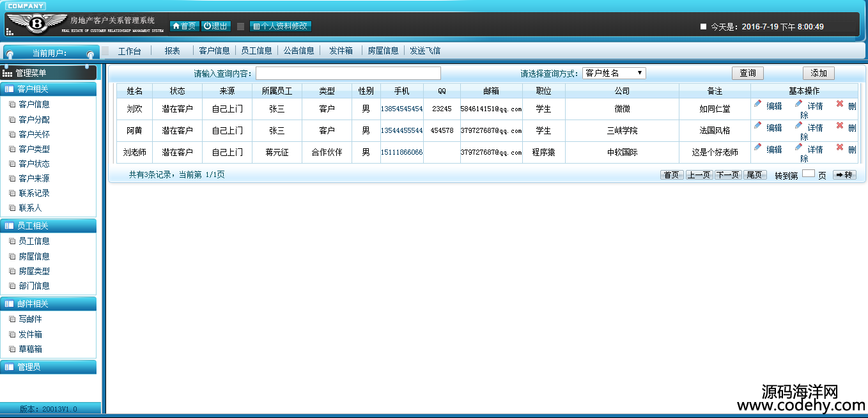
Task: Click phone number 13544455544
Action: tap(401, 131)
